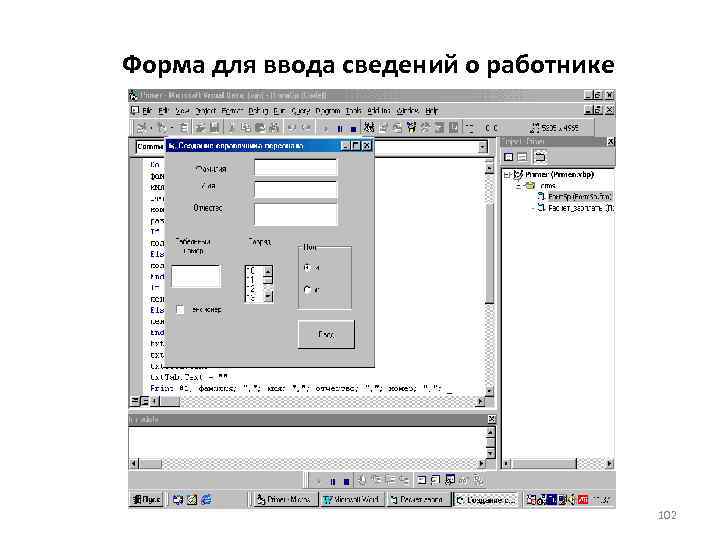Click the Break (pause) icon in top toolbar

point(340,129)
